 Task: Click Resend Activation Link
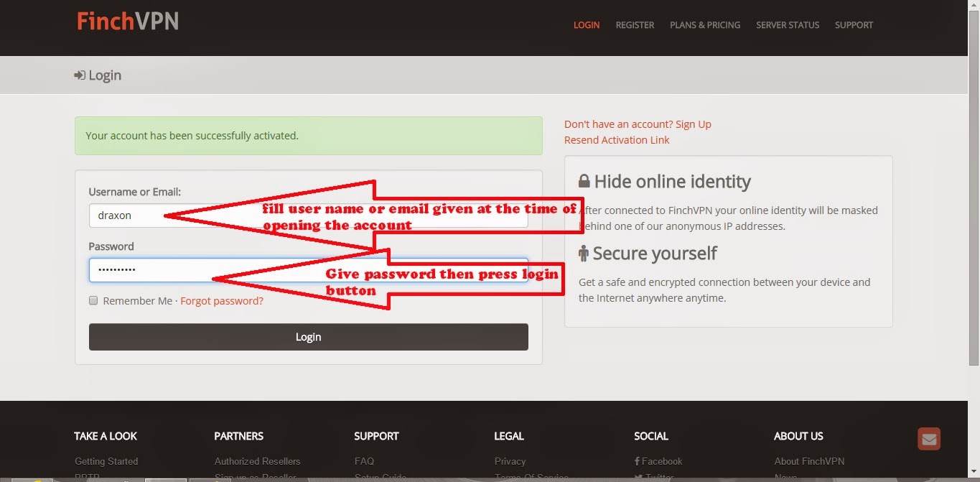click(617, 140)
